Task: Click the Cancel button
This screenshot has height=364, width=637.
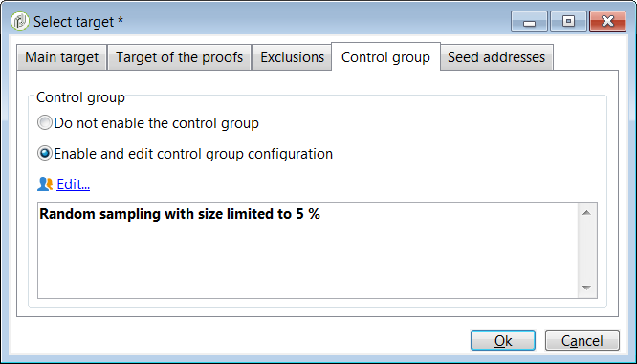Action: pyautogui.click(x=582, y=340)
